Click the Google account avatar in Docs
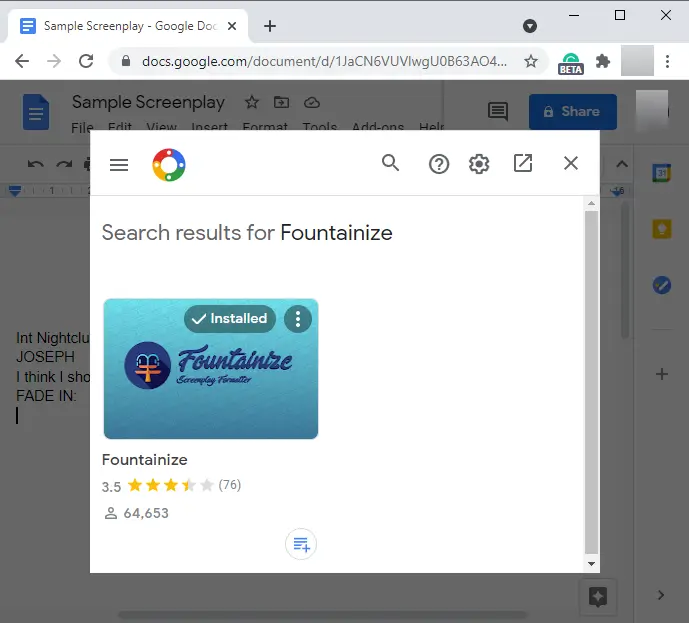This screenshot has height=623, width=689. [652, 111]
